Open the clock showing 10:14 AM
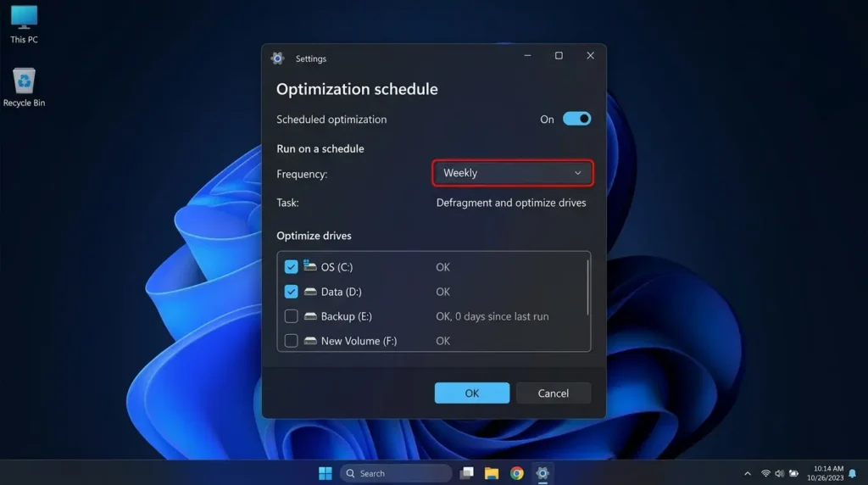 pos(826,473)
